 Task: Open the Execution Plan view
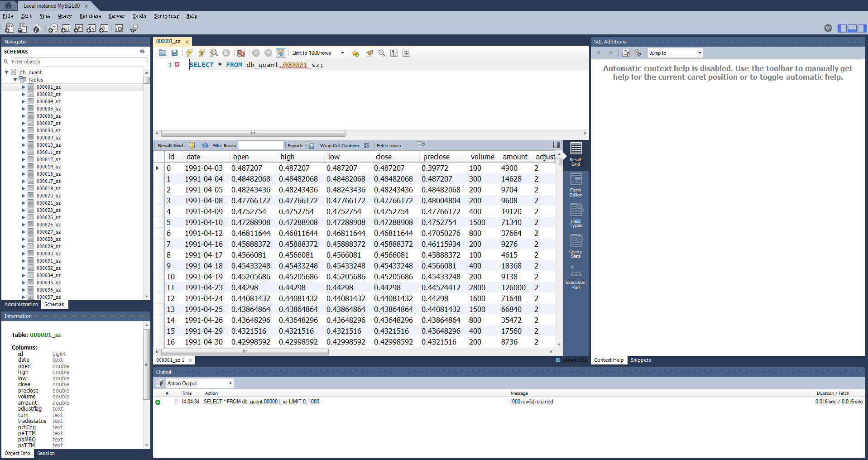576,278
